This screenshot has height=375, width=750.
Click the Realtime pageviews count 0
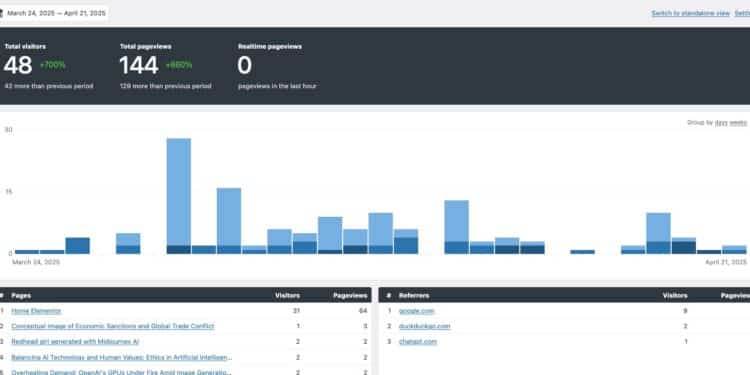click(244, 66)
